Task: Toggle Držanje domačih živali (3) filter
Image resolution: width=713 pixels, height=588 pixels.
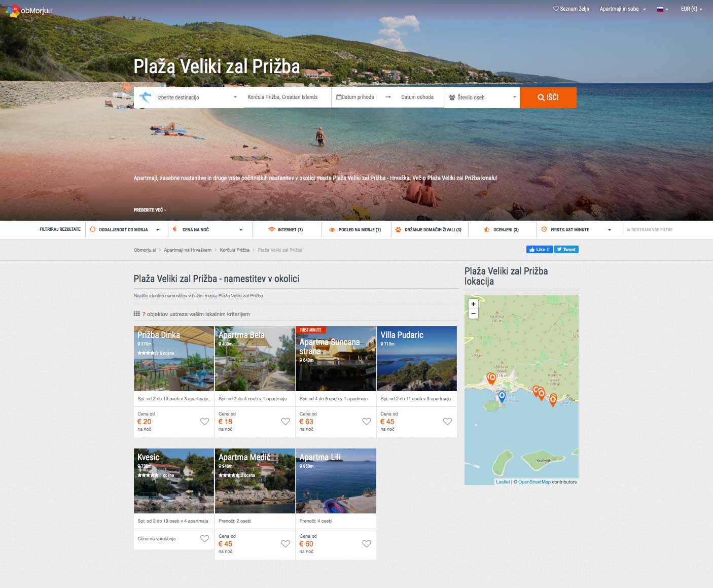Action: click(429, 230)
